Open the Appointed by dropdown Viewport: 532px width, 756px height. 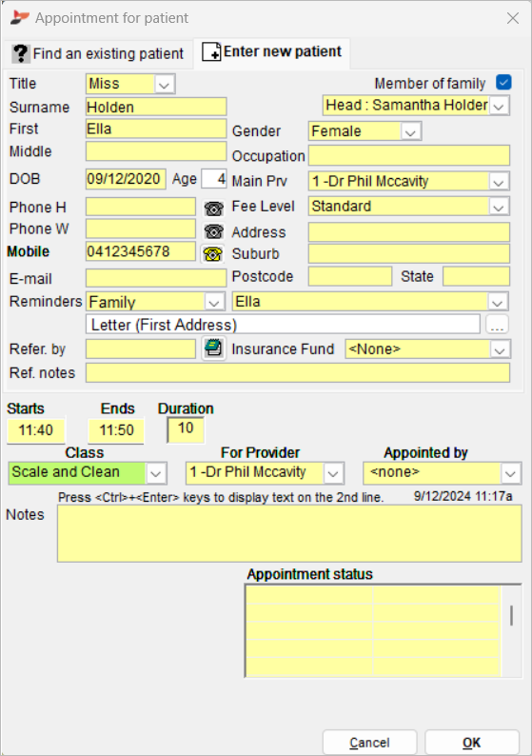(x=510, y=473)
